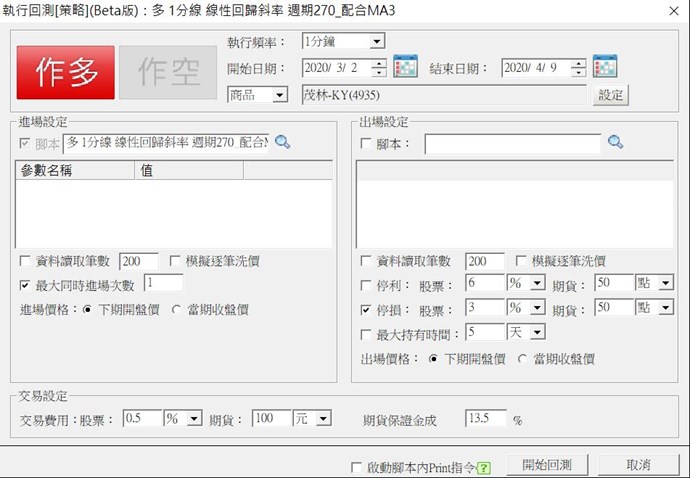Click product field 茂林-KY(4935)
Viewport: 690px width, 478px height.
click(444, 95)
